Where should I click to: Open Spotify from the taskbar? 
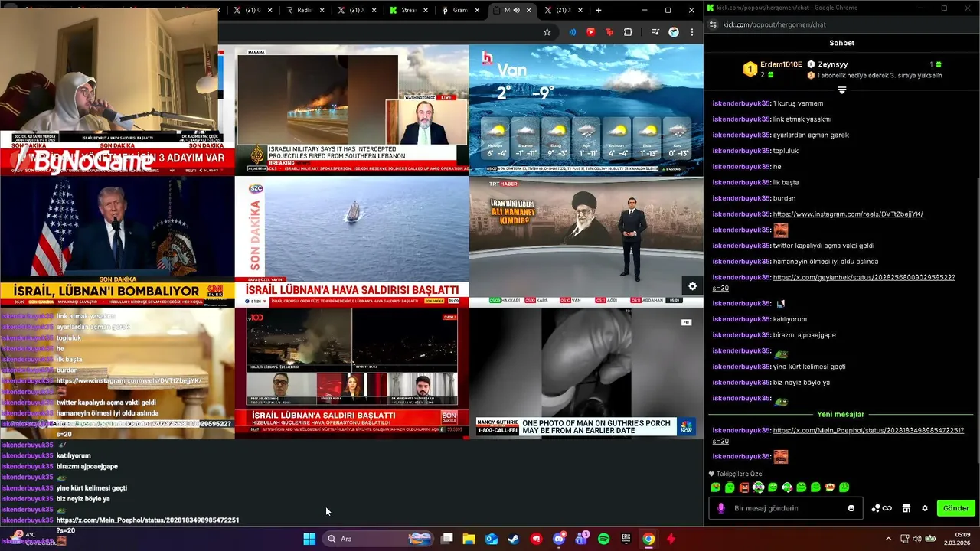click(603, 539)
